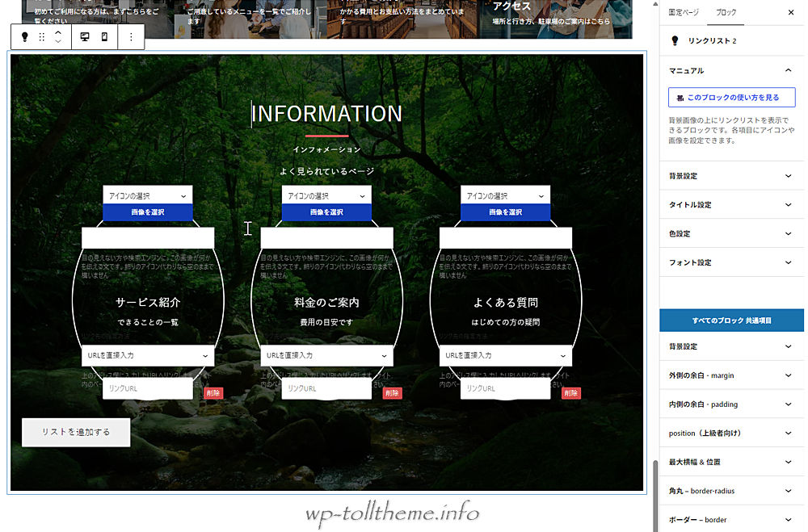Open アイコンの選択 dropdown above よくある質問
The height and width of the screenshot is (532, 808).
[506, 195]
